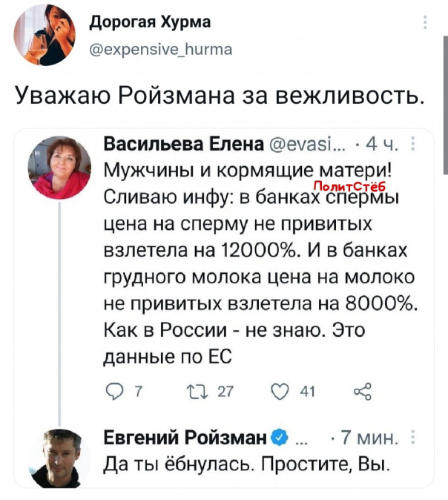Click Евгений Ройзман's verified badge
The width and height of the screenshot is (448, 500).
tap(277, 437)
